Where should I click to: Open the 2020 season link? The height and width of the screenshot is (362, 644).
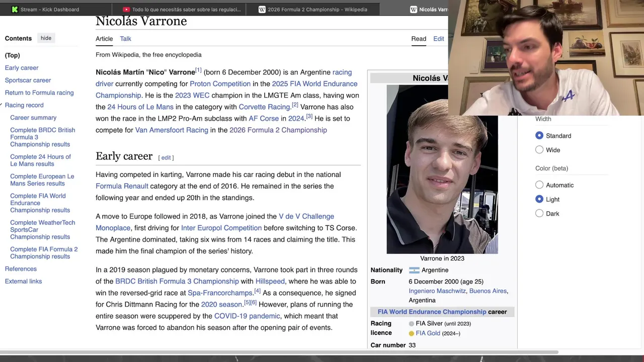pyautogui.click(x=221, y=304)
